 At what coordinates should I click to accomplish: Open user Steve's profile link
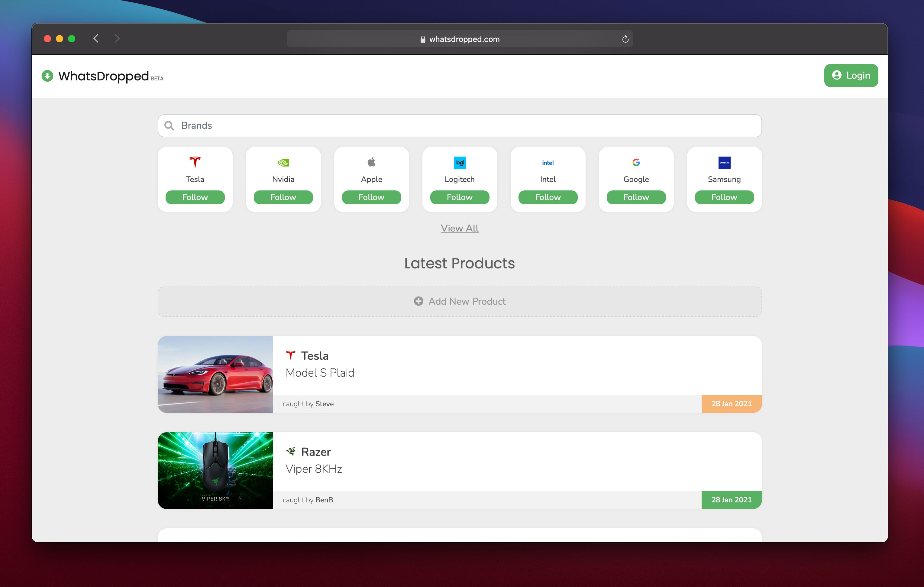tap(324, 404)
